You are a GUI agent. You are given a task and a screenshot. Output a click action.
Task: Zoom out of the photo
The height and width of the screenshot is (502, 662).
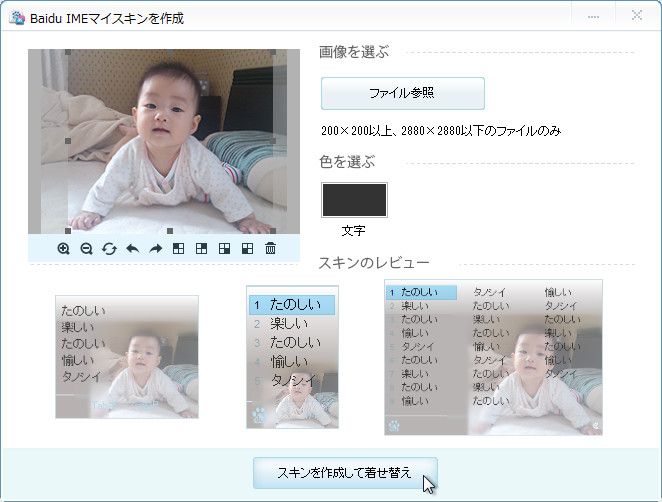click(x=87, y=249)
